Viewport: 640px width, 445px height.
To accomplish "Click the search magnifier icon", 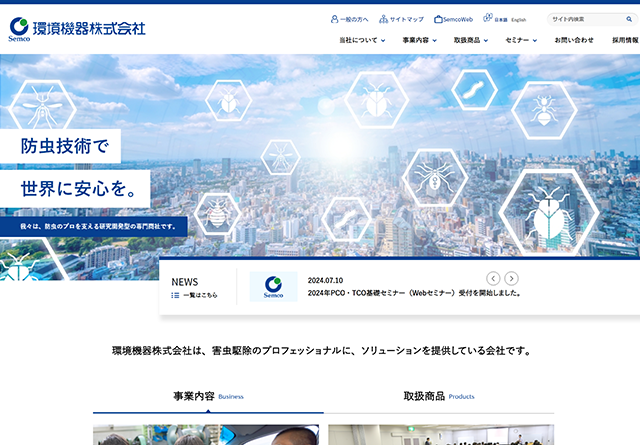I will pos(629,19).
